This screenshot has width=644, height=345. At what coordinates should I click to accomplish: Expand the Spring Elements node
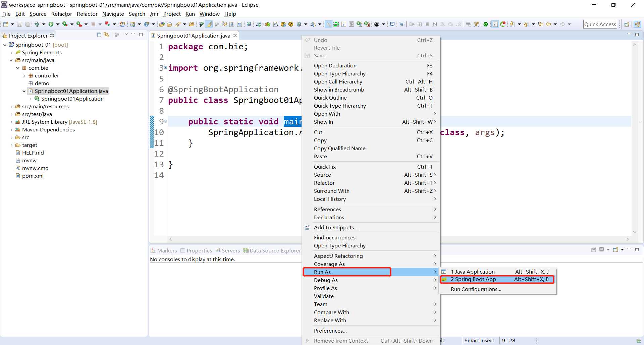click(x=11, y=53)
